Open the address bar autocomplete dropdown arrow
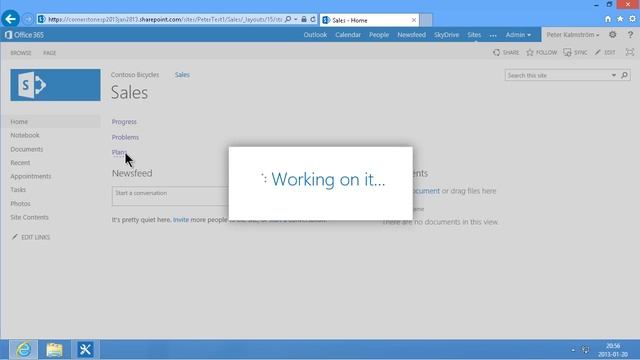640x360 pixels. click(x=296, y=19)
